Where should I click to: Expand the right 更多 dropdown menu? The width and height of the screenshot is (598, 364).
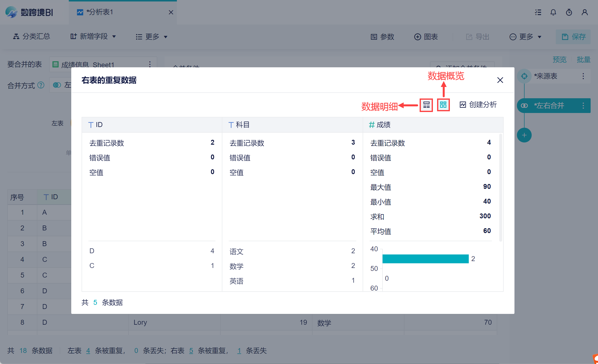526,37
